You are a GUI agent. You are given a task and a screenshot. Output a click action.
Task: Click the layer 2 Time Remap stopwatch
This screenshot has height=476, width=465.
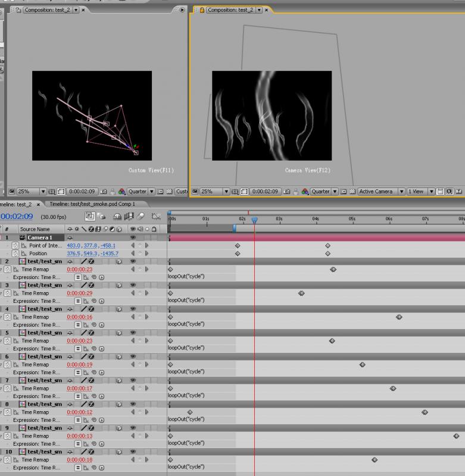pyautogui.click(x=8, y=269)
